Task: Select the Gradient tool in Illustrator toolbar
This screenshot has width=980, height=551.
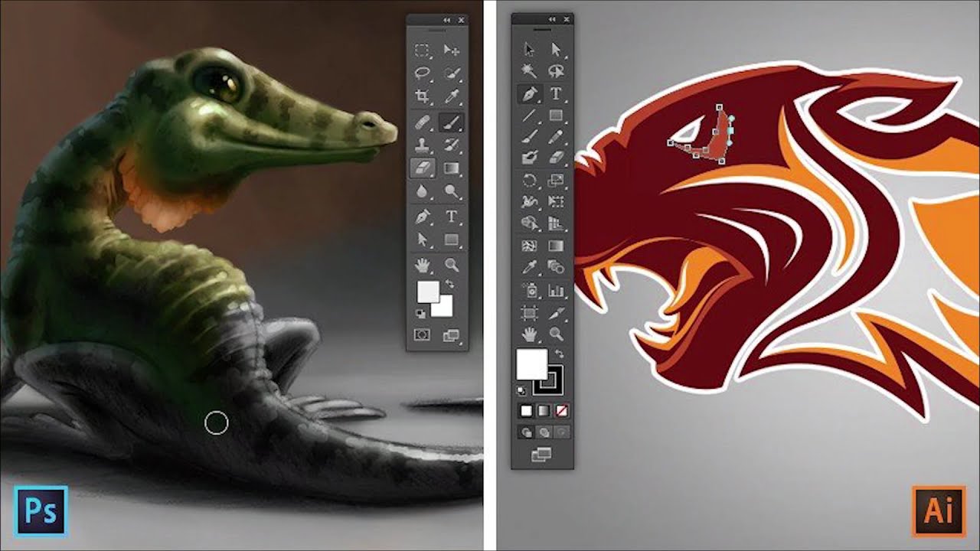Action: click(x=556, y=246)
